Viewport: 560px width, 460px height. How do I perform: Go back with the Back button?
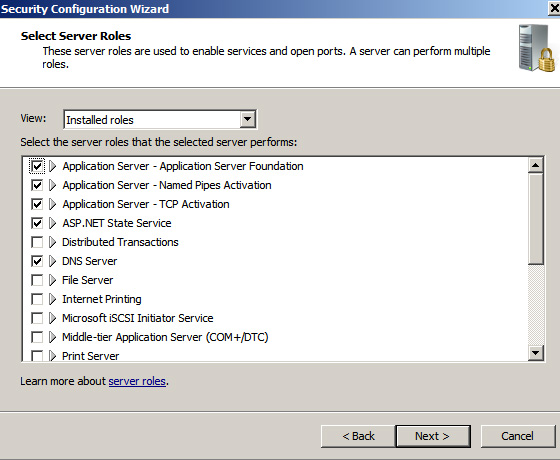(x=358, y=436)
